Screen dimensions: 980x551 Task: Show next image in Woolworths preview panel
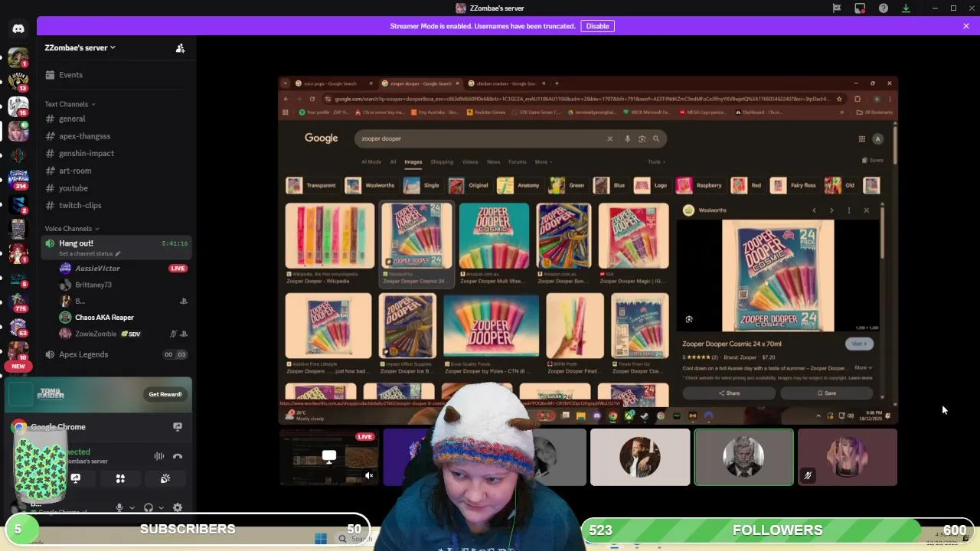(x=831, y=210)
